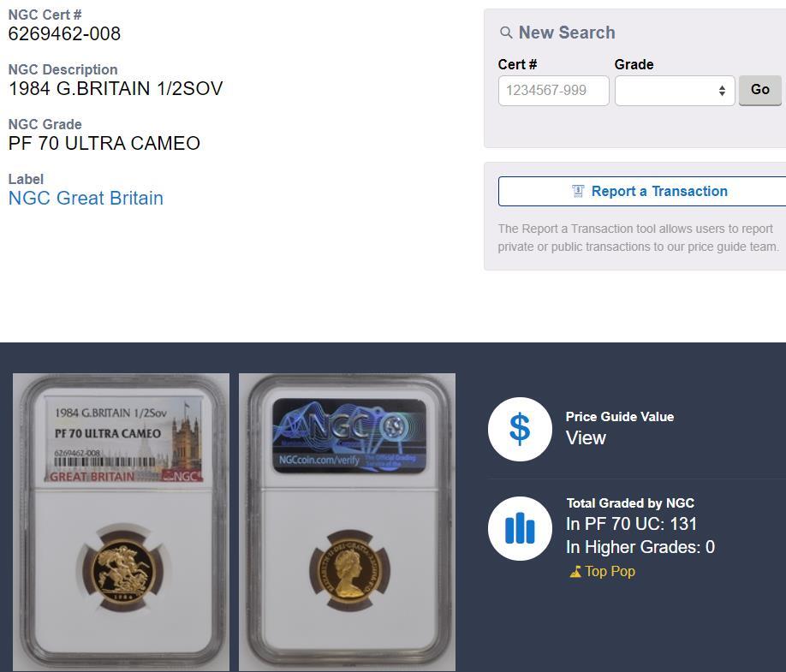Click Report a Transaction button
Viewport: 786px width, 672px height.
click(x=642, y=191)
